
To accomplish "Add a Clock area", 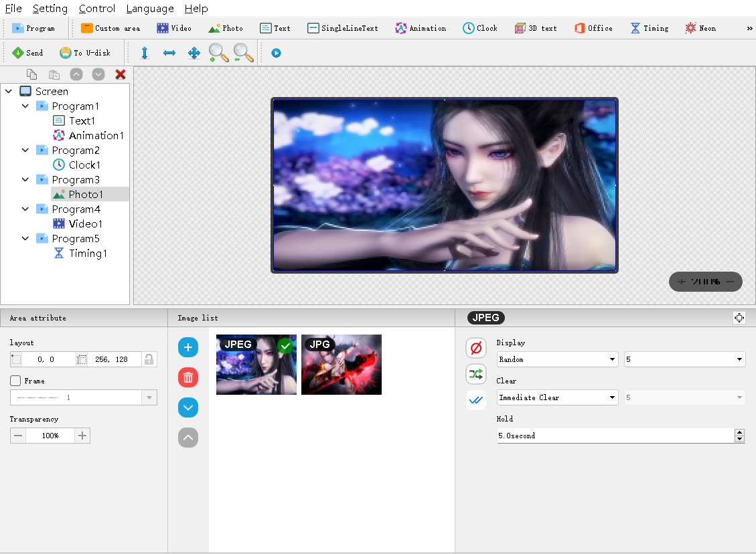I will [479, 28].
